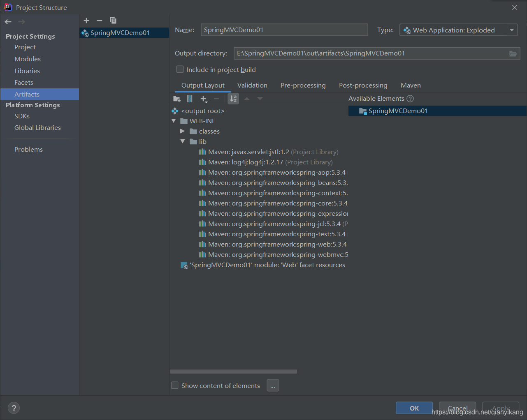Copy the selected artifact
This screenshot has height=420, width=527.
coord(113,21)
